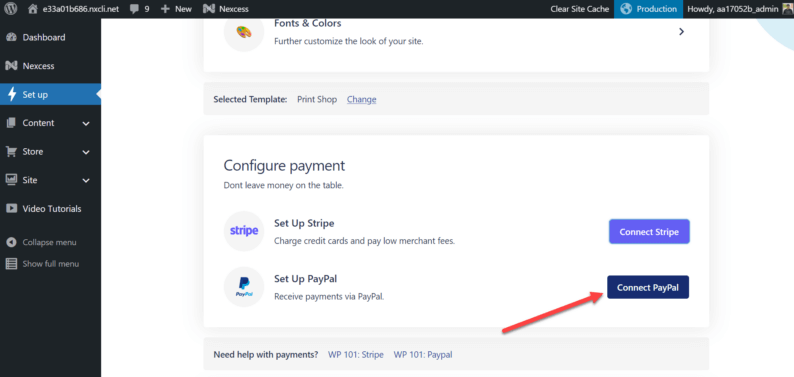Click the Nexcess sidebar logo icon
The width and height of the screenshot is (794, 377).
[11, 66]
